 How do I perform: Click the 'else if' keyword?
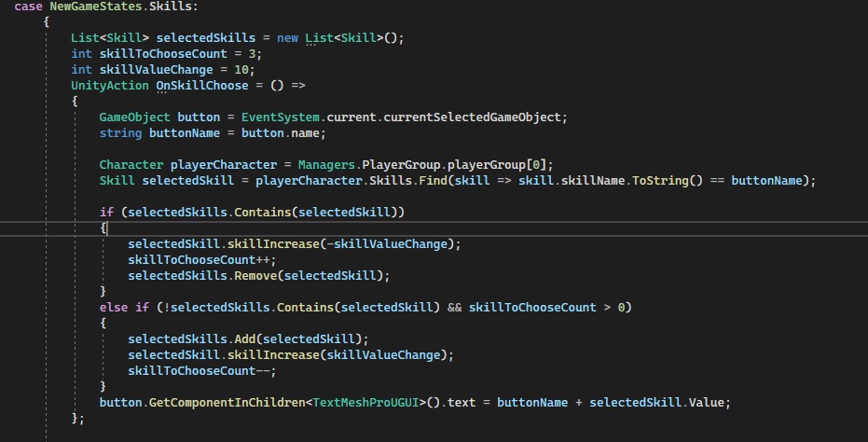[124, 308]
